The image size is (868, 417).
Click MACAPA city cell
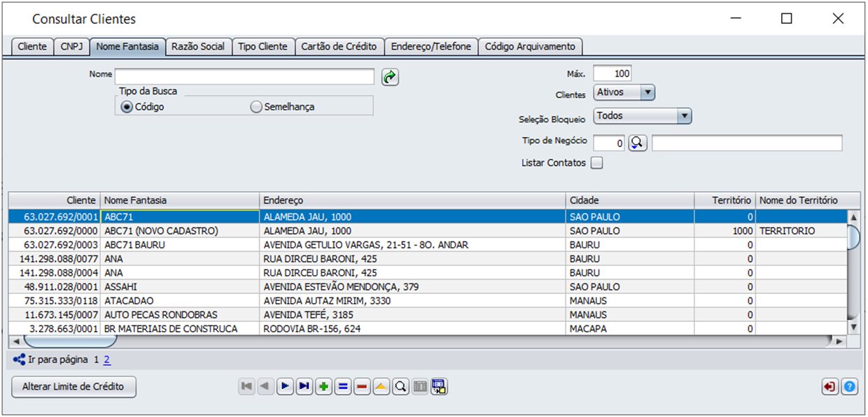click(630, 329)
